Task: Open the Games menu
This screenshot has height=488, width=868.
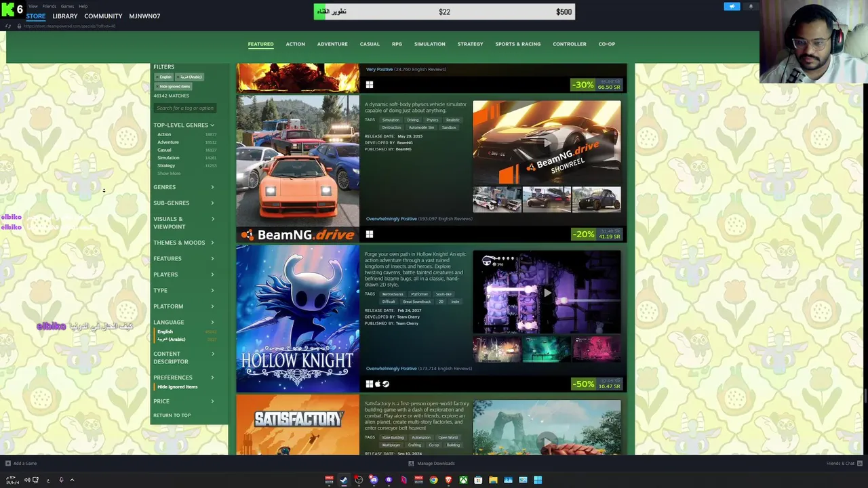Action: (x=67, y=6)
